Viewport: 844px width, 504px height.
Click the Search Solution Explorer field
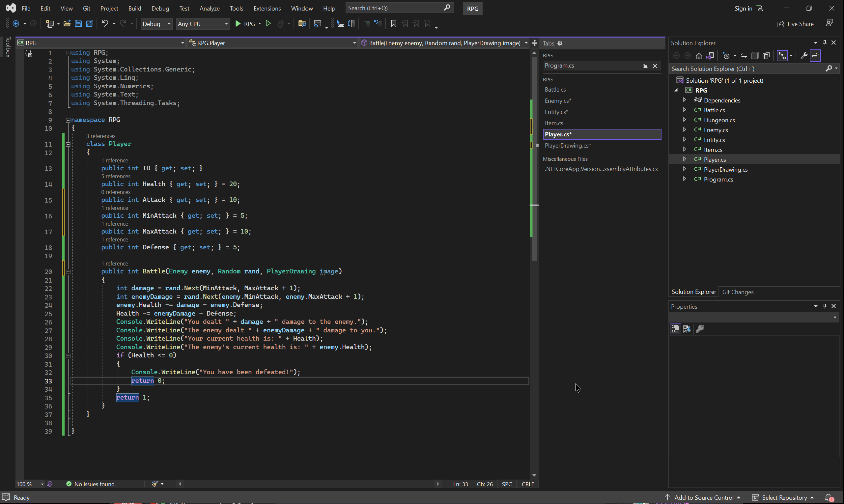(747, 69)
